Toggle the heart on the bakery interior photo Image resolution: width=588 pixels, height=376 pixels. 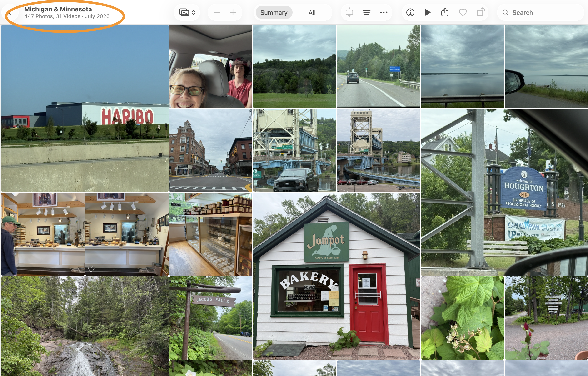click(x=91, y=269)
